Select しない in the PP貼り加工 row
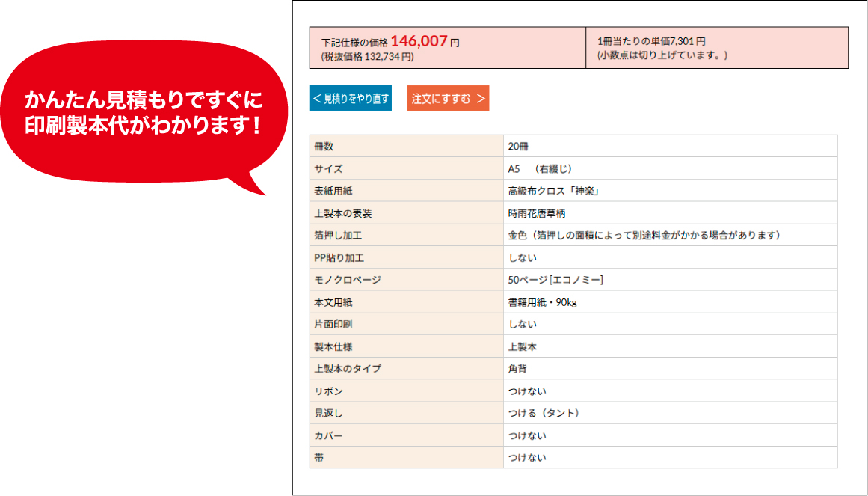This screenshot has height=496, width=868. pyautogui.click(x=523, y=257)
